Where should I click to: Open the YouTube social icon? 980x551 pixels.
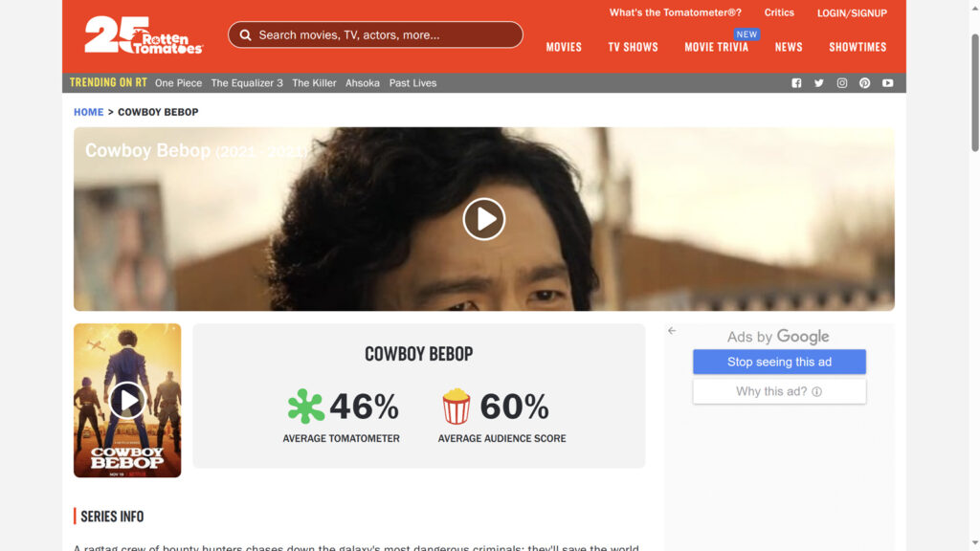pos(888,83)
